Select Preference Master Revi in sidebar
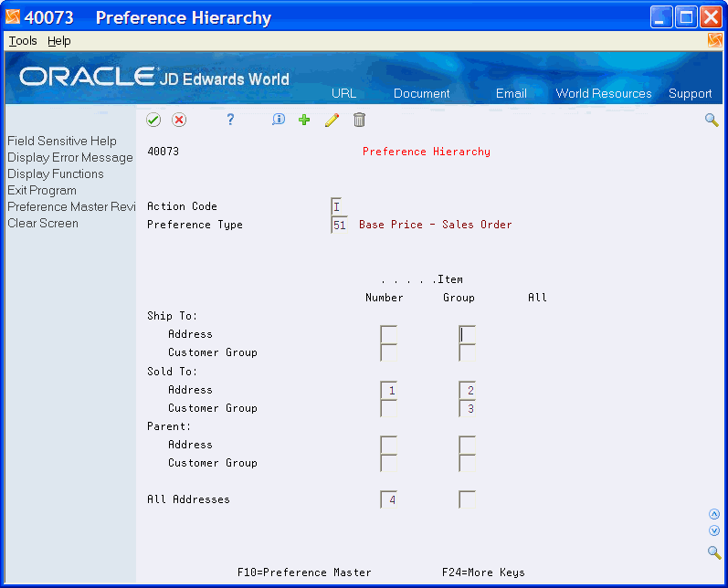728x588 pixels. (71, 206)
